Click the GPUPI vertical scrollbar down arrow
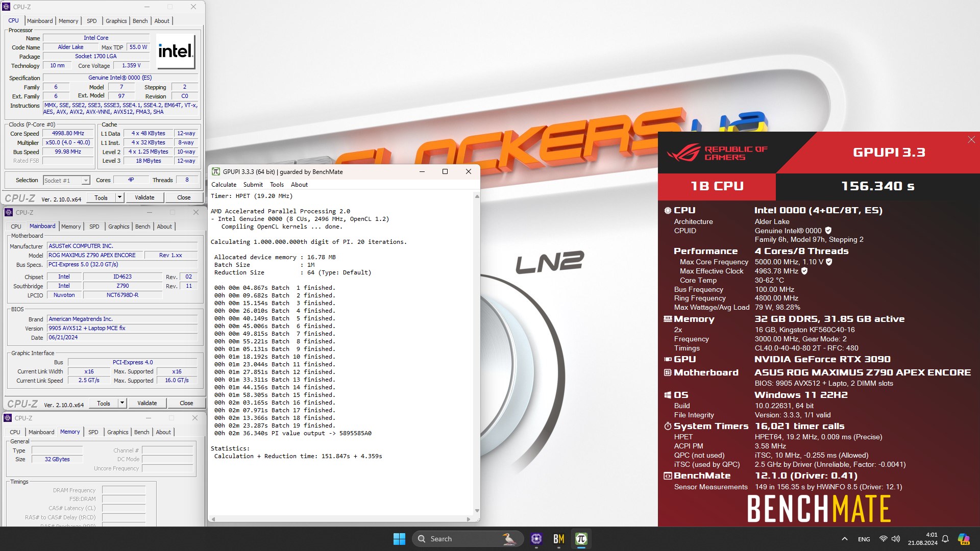 (x=477, y=511)
